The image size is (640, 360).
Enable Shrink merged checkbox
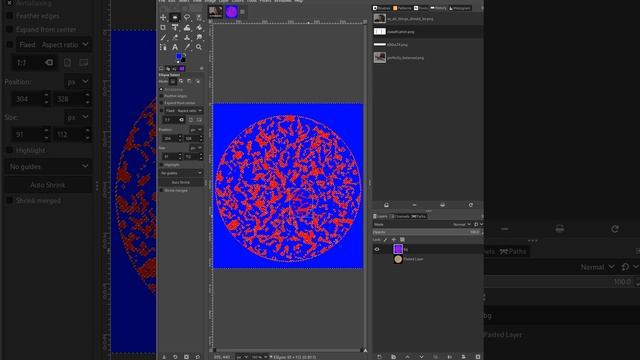[x=161, y=190]
